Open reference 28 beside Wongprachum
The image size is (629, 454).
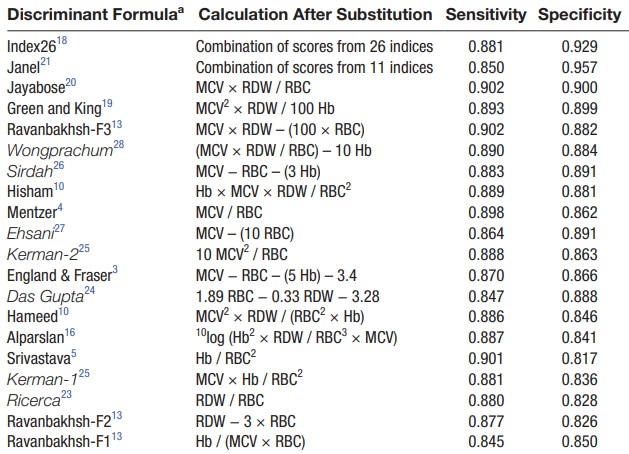tap(119, 144)
